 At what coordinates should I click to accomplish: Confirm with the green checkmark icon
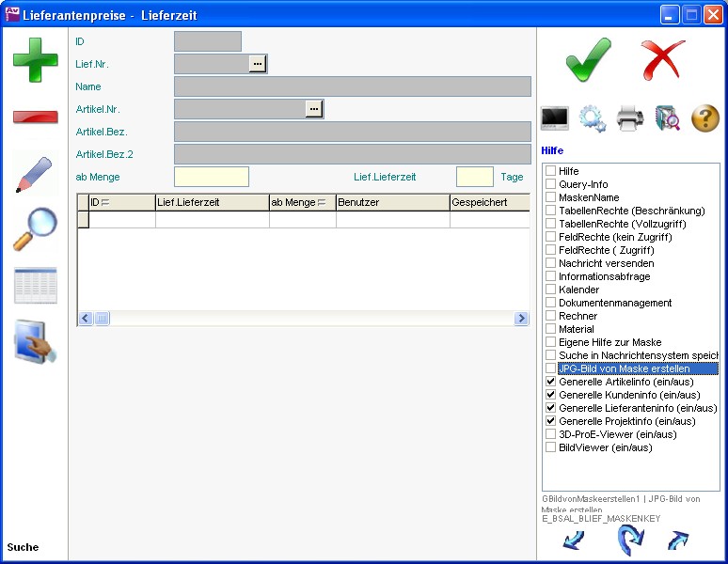[x=589, y=61]
